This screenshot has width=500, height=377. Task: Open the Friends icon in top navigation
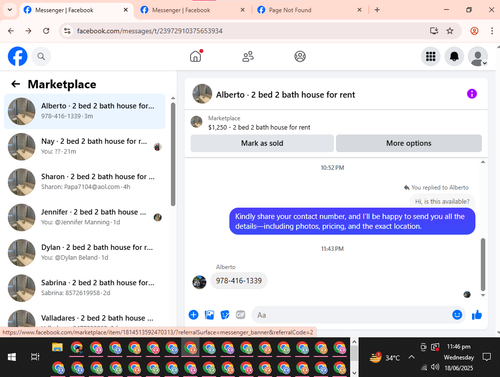pyautogui.click(x=248, y=56)
